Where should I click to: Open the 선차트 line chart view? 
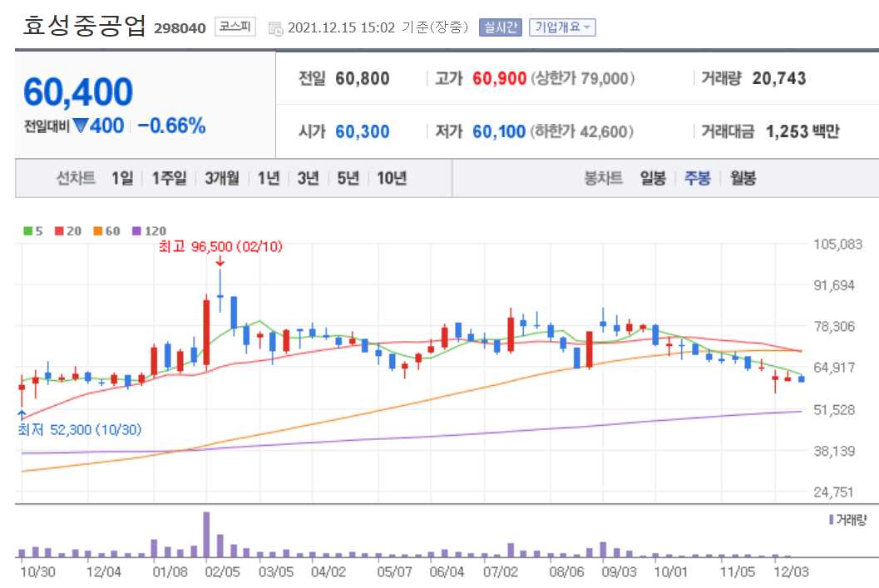tap(73, 178)
